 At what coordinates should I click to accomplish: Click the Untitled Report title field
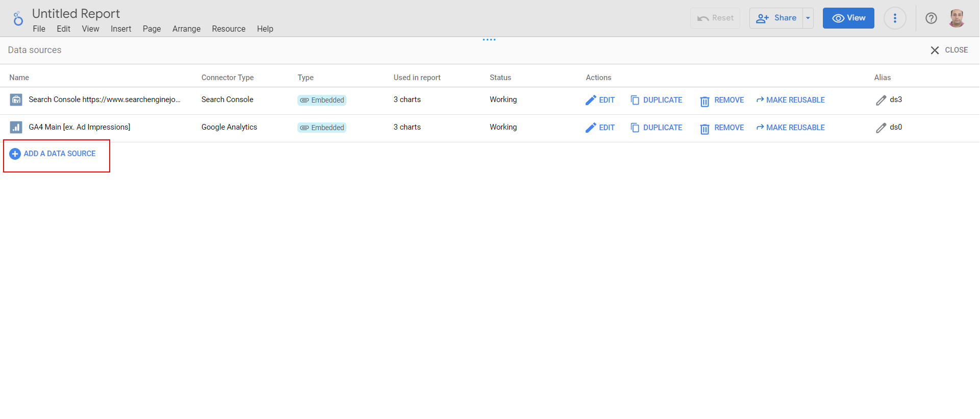coord(76,14)
